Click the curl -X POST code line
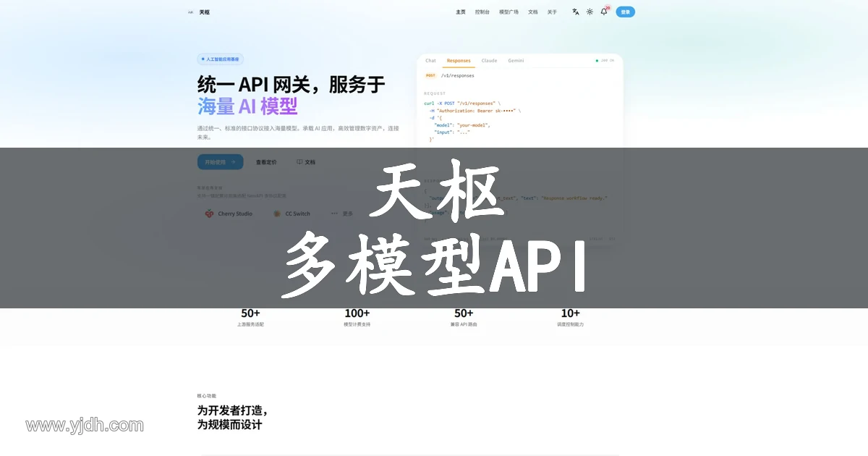This screenshot has width=868, height=456. [461, 104]
